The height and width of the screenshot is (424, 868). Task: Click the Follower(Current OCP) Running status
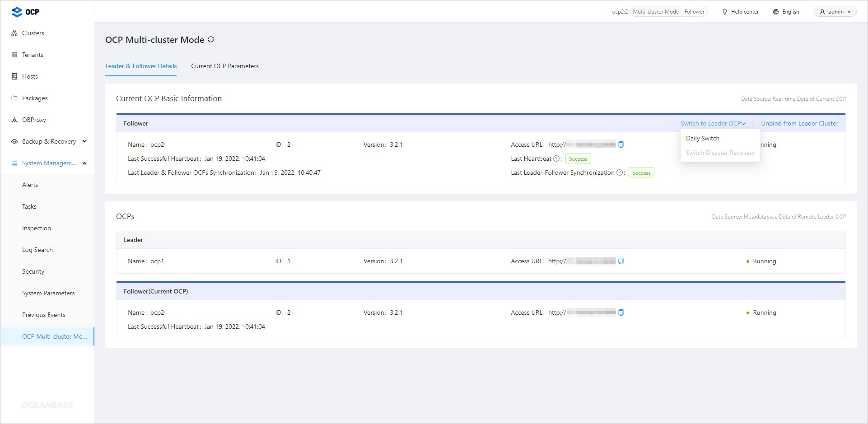pyautogui.click(x=761, y=312)
